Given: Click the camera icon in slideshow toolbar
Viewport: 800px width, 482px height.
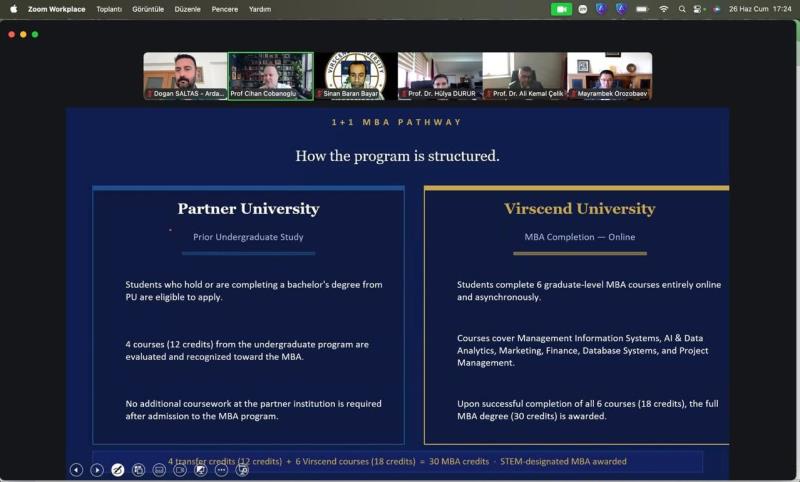Looking at the screenshot, I should click(180, 470).
